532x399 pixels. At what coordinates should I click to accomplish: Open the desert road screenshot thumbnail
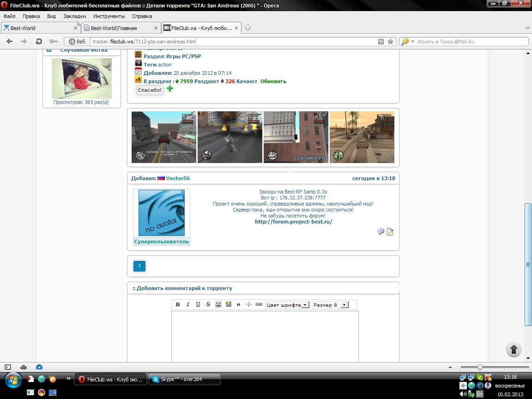tap(362, 137)
